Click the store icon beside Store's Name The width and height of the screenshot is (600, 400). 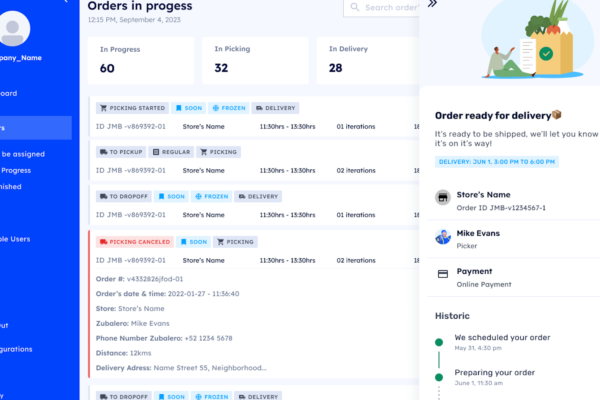[x=443, y=199]
